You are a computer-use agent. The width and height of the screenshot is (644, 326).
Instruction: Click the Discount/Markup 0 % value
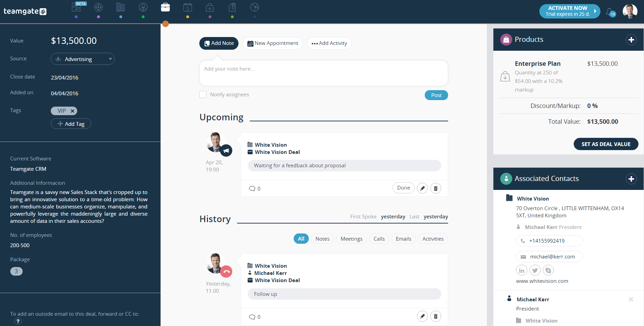[x=593, y=106]
